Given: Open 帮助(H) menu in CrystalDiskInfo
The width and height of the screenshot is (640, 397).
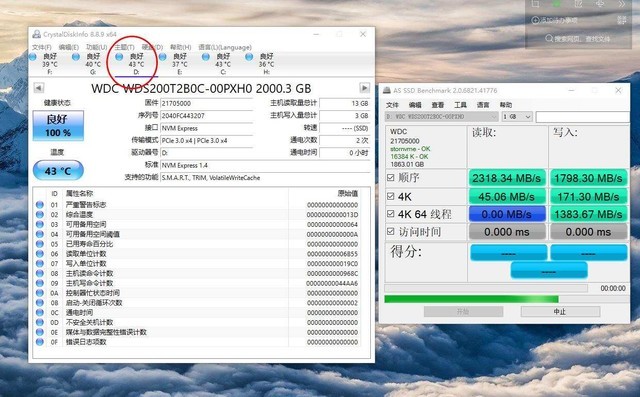Looking at the screenshot, I should (180, 47).
